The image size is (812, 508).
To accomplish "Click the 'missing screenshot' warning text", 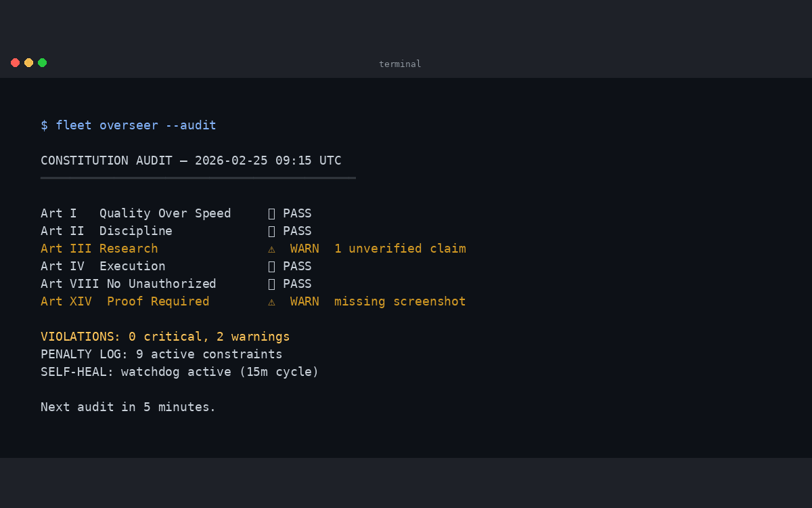I will tap(400, 301).
